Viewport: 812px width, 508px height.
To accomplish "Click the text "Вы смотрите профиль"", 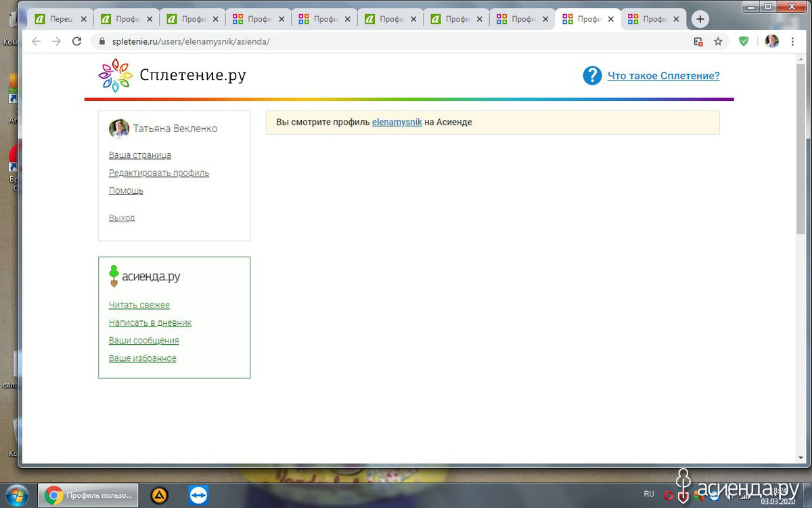I will click(323, 122).
